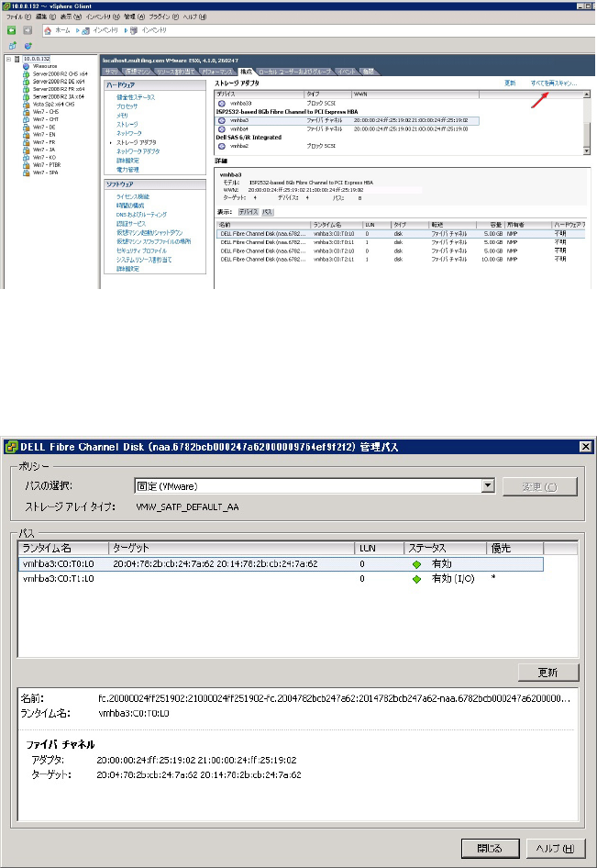Open the ネットワーク アダプタ link
Viewport: 597px width, 868px height.
click(138, 151)
